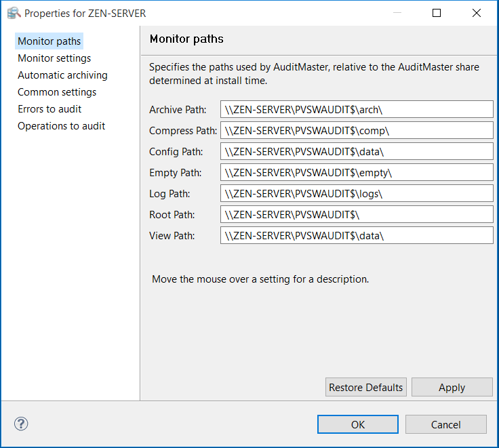Viewport: 499px width, 448px height.
Task: Show Operations to audit page
Action: tap(61, 126)
